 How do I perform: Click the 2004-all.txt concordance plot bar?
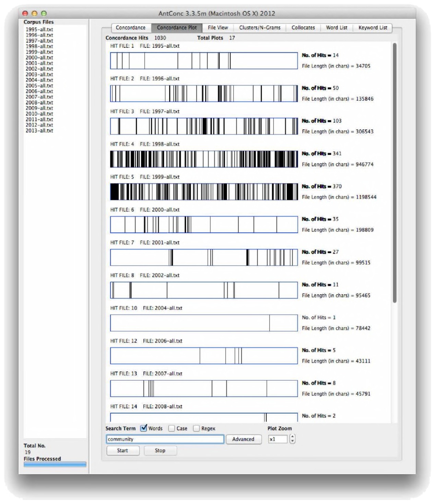204,323
